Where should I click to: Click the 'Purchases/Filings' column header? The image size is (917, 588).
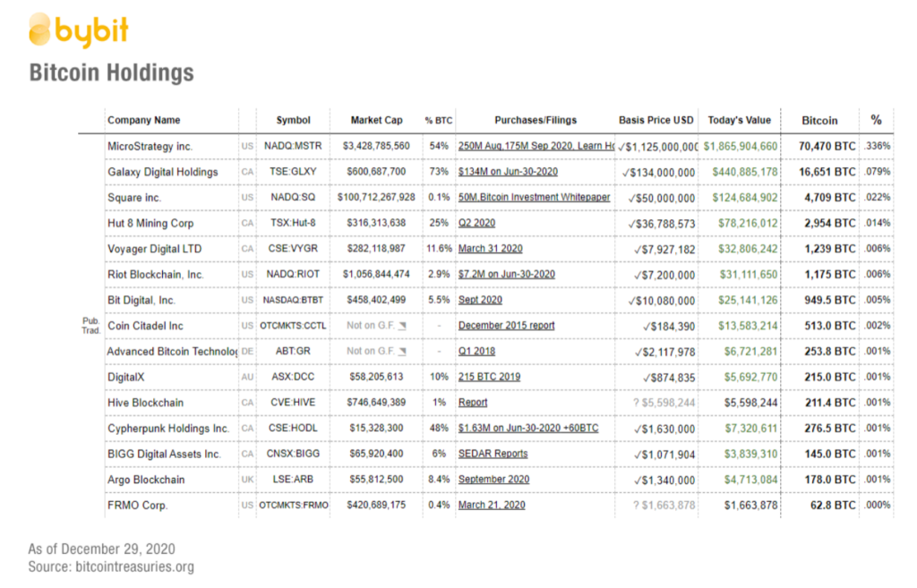tap(536, 121)
